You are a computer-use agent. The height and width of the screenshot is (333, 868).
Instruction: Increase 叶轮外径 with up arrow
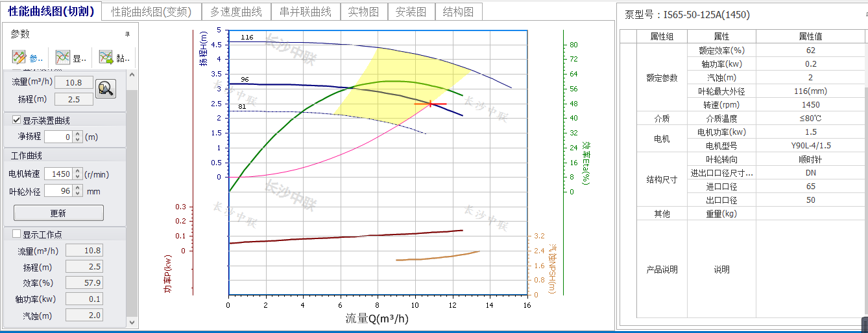77,189
